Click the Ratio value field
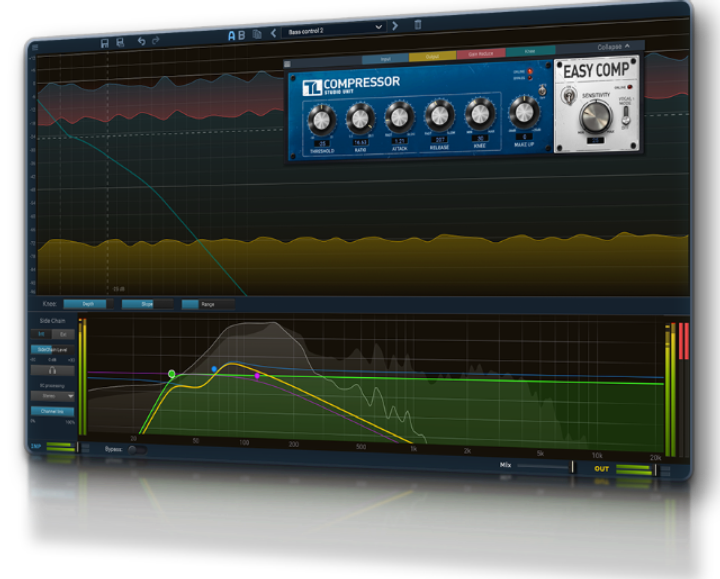This screenshot has width=720, height=579. 360,142
